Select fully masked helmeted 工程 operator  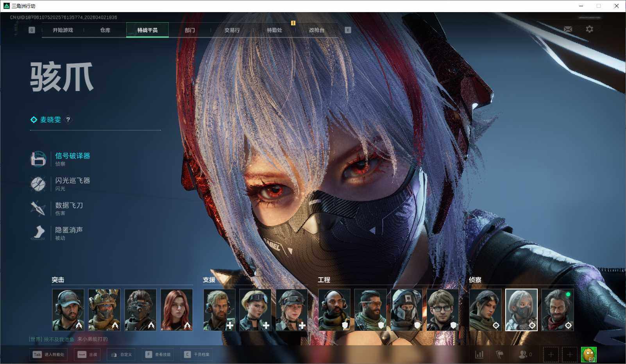pyautogui.click(x=406, y=310)
